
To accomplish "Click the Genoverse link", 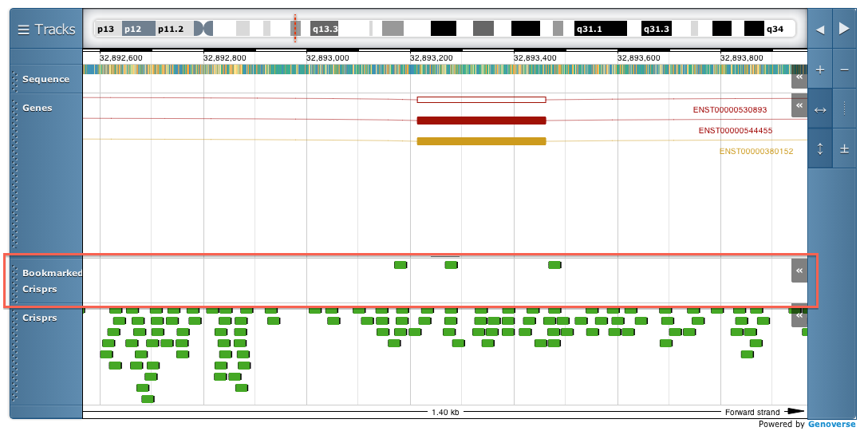I will (831, 425).
